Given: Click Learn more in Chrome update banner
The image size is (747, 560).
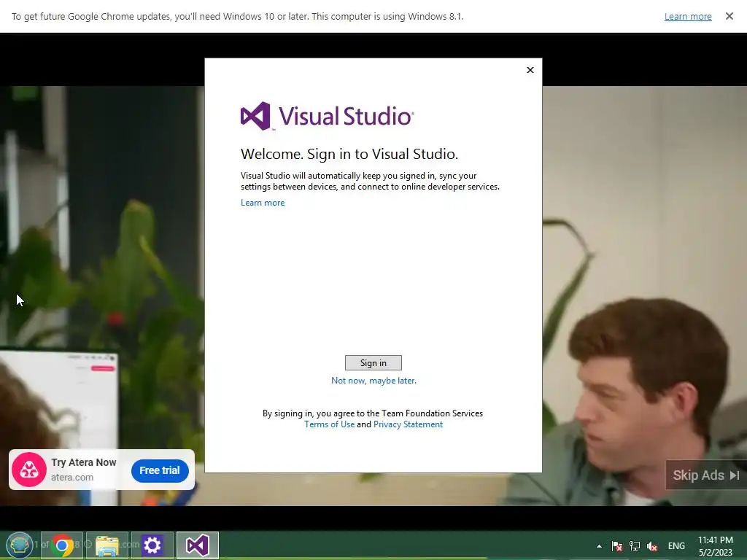Looking at the screenshot, I should 688,17.
